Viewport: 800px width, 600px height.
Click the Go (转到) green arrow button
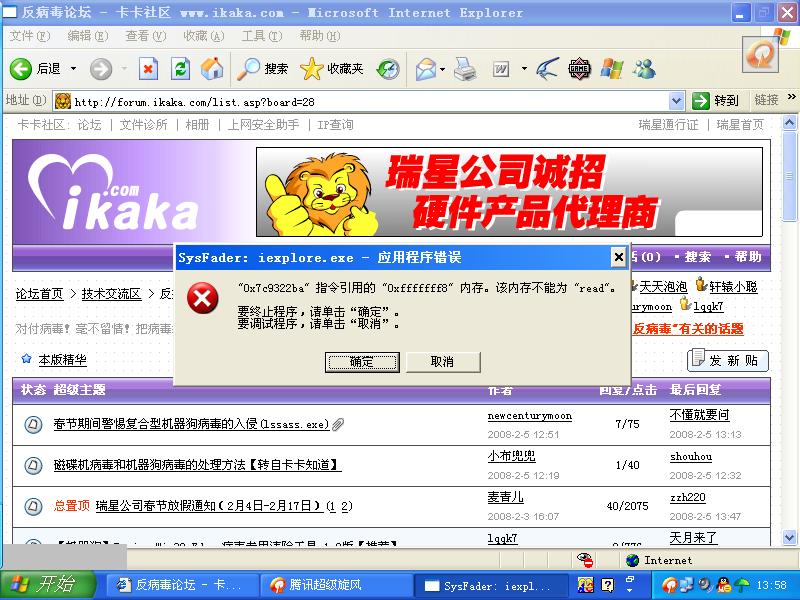pyautogui.click(x=715, y=101)
